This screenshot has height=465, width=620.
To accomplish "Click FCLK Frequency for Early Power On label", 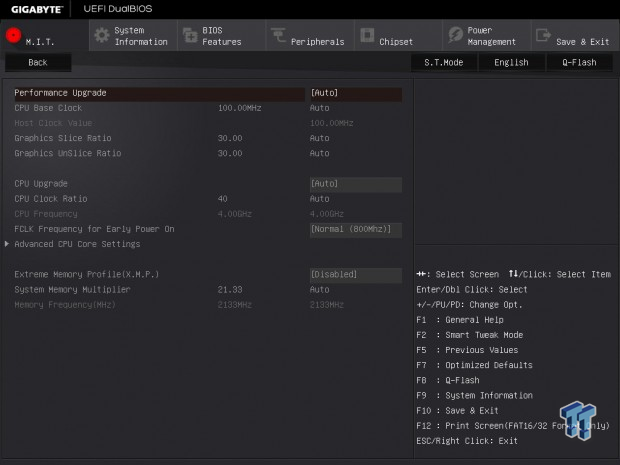I will point(94,229).
